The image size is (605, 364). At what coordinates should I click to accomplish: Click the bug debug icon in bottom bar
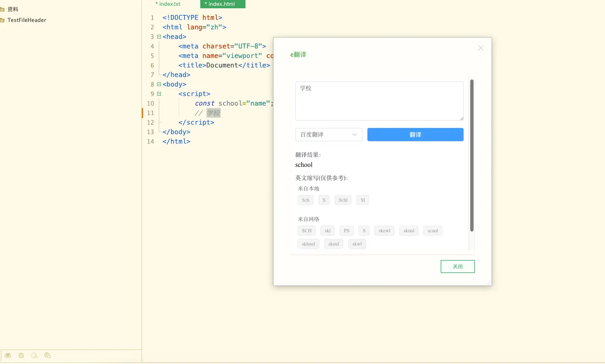[21, 355]
